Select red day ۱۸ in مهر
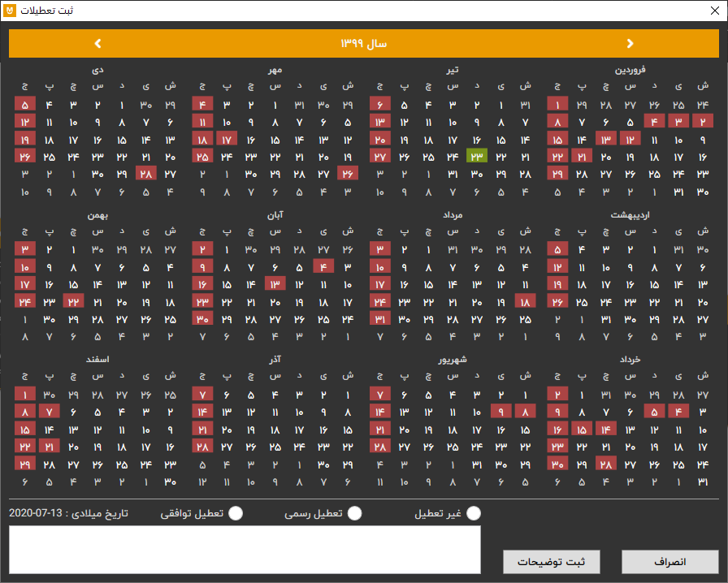 point(202,139)
